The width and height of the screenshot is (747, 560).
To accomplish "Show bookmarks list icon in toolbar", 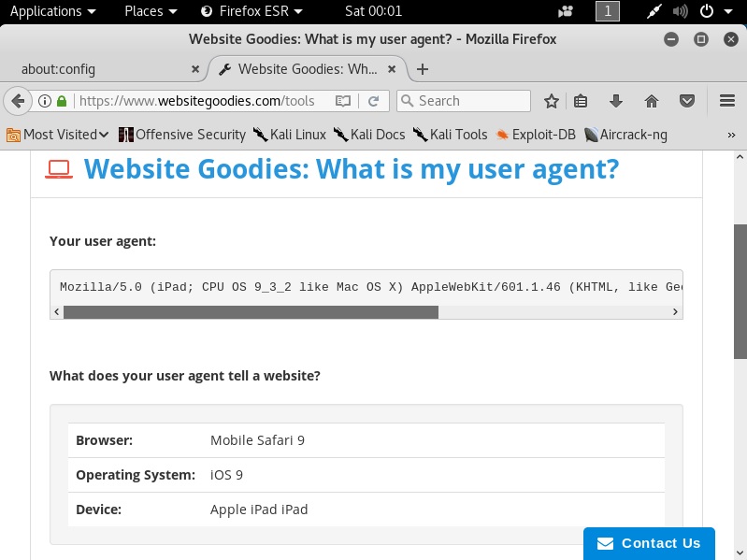I will click(x=581, y=101).
